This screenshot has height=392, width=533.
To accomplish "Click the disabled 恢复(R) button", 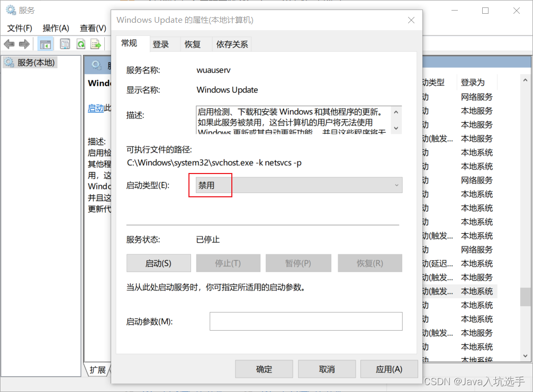I will (x=370, y=263).
